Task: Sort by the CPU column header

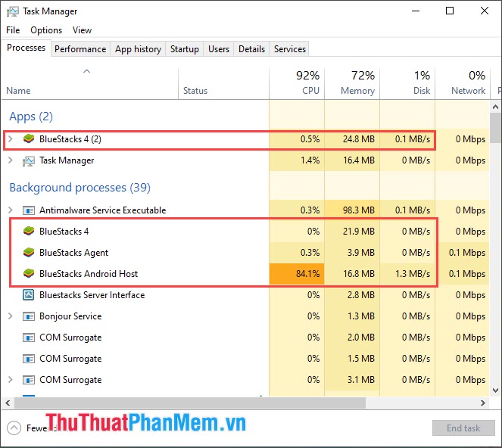Action: [x=297, y=83]
